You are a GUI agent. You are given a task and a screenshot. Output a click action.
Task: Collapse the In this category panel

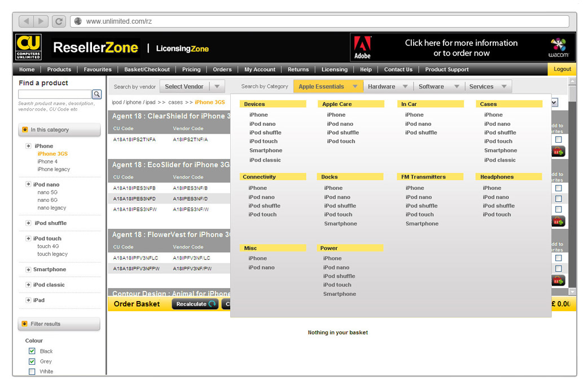pos(59,130)
